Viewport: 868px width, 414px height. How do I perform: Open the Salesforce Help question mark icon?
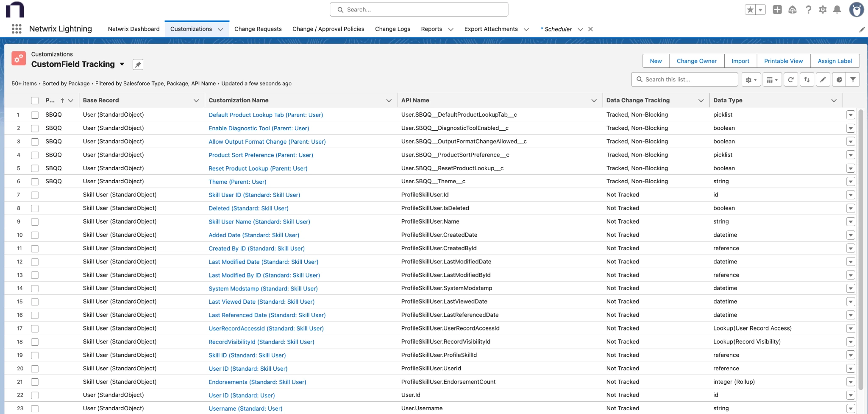(x=808, y=9)
